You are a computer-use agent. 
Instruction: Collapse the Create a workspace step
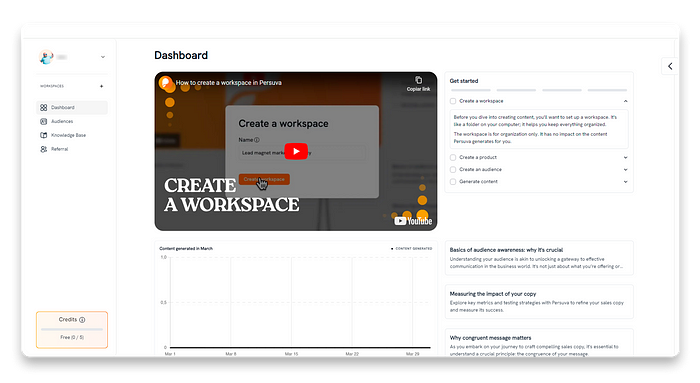[x=625, y=101]
